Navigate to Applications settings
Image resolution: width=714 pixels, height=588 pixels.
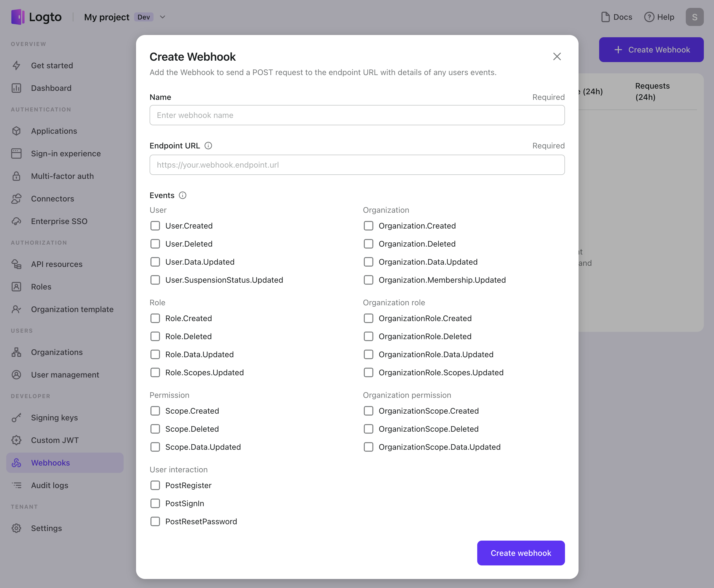click(x=54, y=130)
